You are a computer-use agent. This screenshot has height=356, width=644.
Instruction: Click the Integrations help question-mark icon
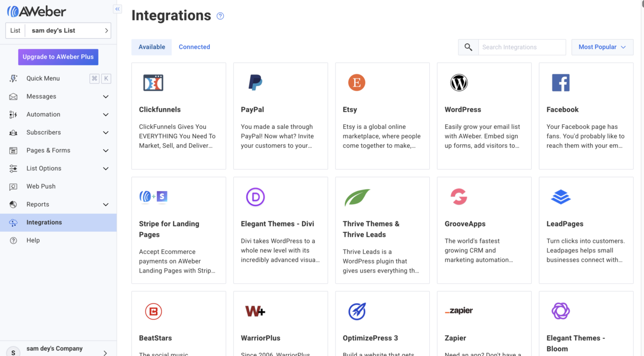pos(220,16)
